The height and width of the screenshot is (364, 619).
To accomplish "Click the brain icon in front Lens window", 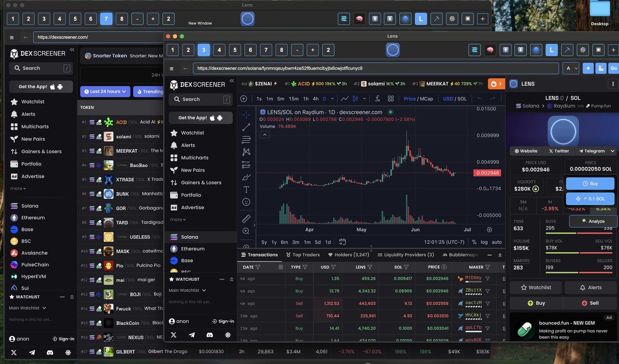I will click(x=490, y=50).
